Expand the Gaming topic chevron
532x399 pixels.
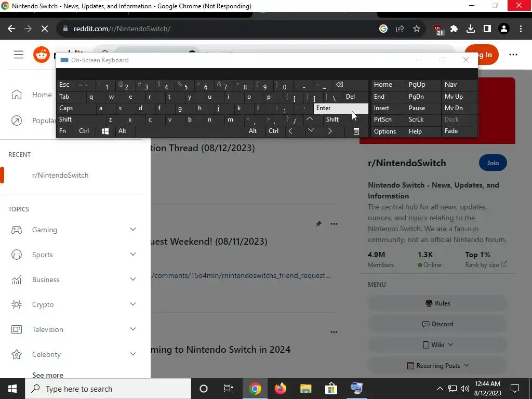point(133,229)
